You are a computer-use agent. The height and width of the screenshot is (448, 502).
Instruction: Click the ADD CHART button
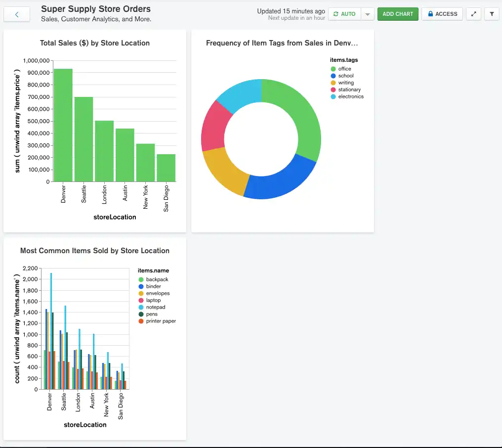(398, 14)
